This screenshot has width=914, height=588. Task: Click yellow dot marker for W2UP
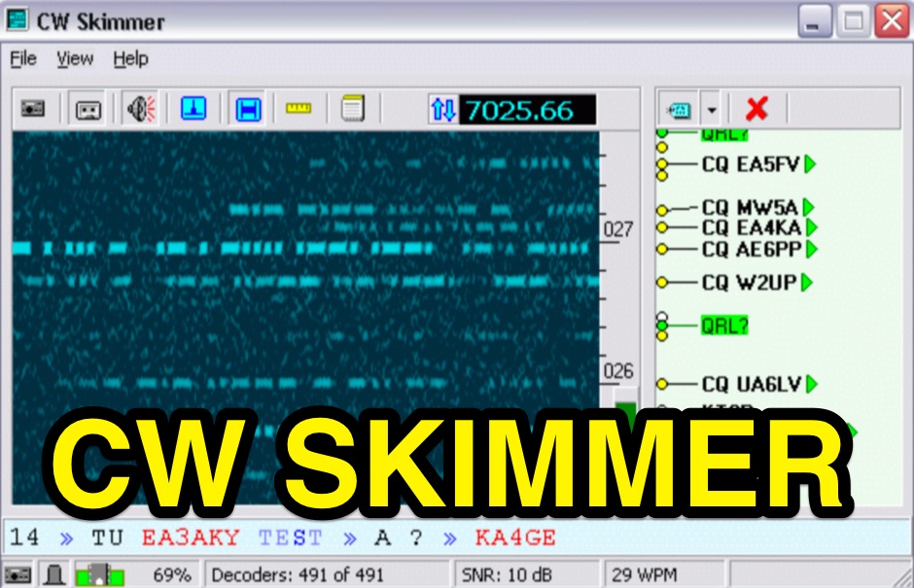pos(661,283)
